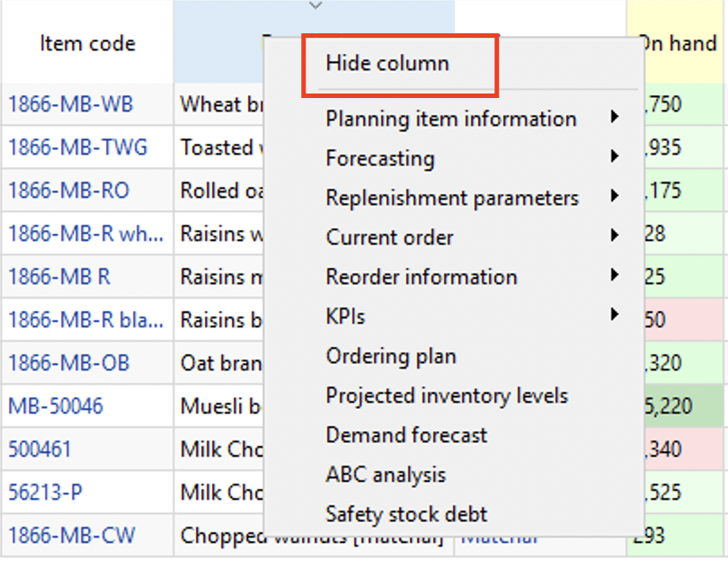Choose Ordering plan from the context menu
Image resolution: width=728 pixels, height=561 pixels.
[x=391, y=356]
